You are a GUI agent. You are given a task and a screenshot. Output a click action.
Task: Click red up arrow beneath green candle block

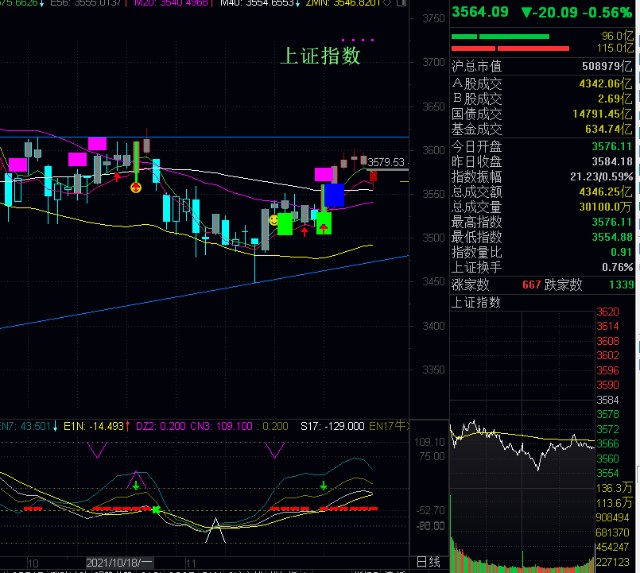[x=324, y=228]
